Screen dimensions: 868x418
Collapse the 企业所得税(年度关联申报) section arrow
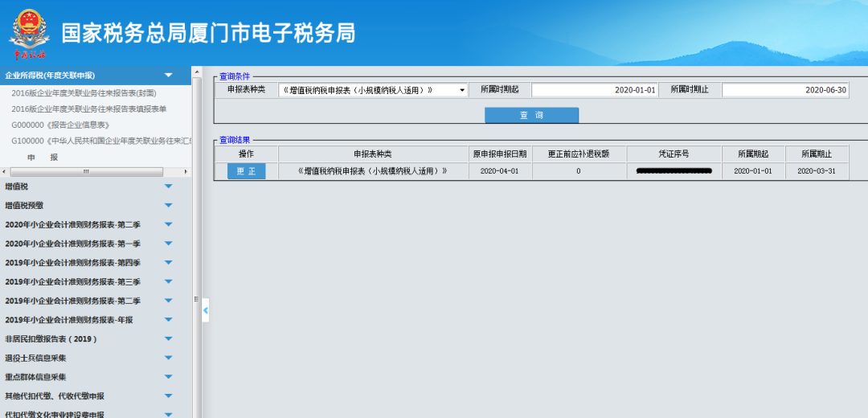(168, 76)
